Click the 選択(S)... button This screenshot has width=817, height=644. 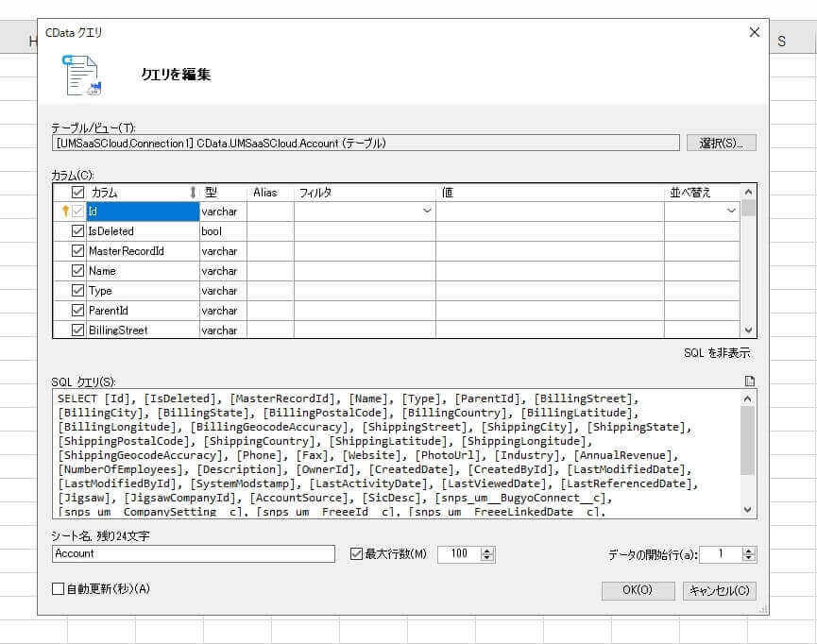coord(721,143)
